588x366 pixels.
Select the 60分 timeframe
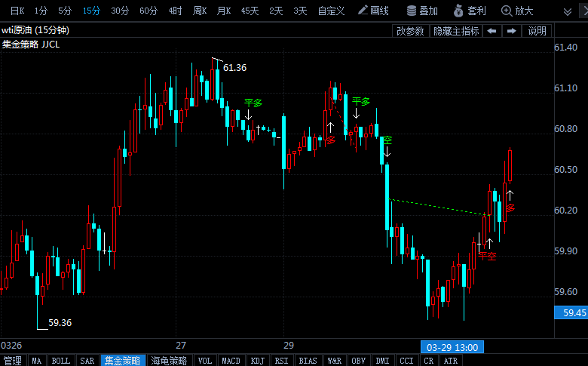tap(149, 11)
